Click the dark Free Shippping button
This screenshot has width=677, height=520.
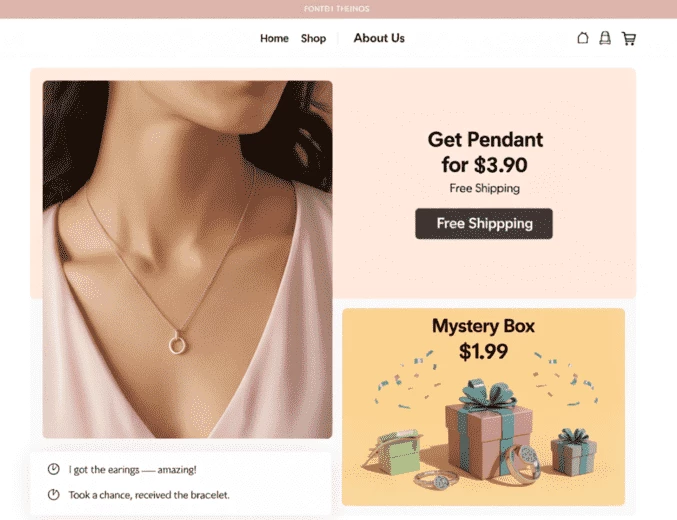point(484,224)
